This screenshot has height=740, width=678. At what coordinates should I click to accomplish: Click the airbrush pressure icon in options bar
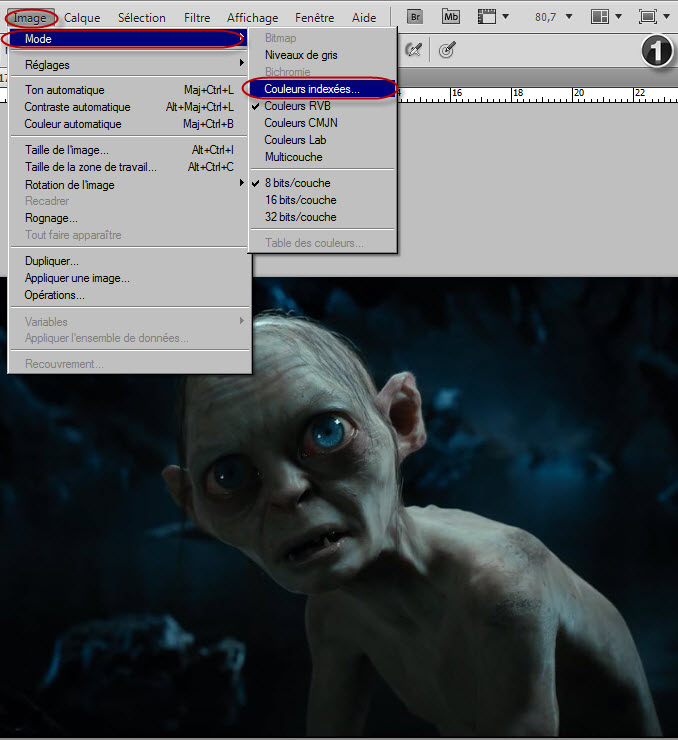[x=414, y=50]
